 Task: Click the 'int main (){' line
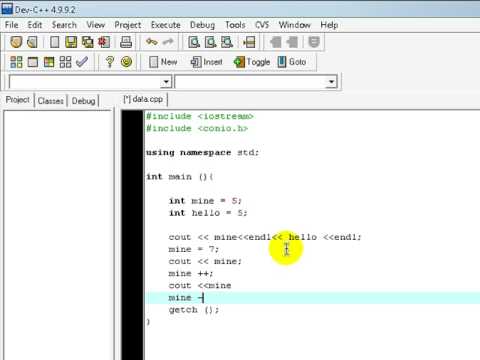click(180, 177)
